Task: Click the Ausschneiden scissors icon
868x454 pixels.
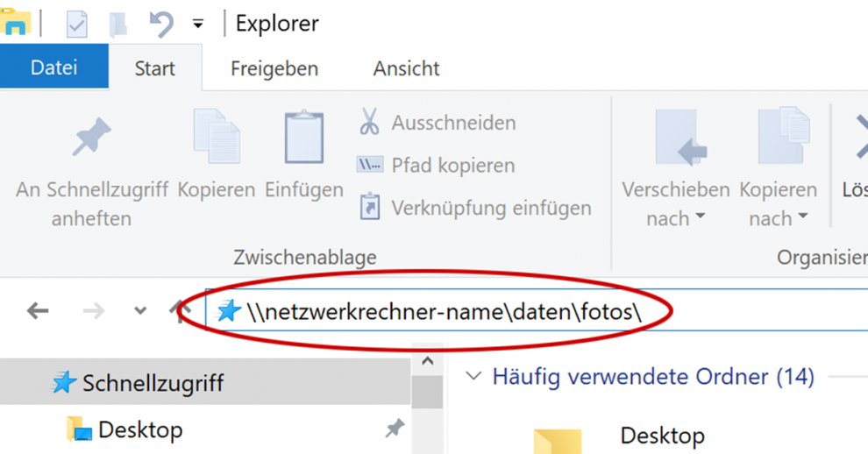Action: tap(369, 123)
